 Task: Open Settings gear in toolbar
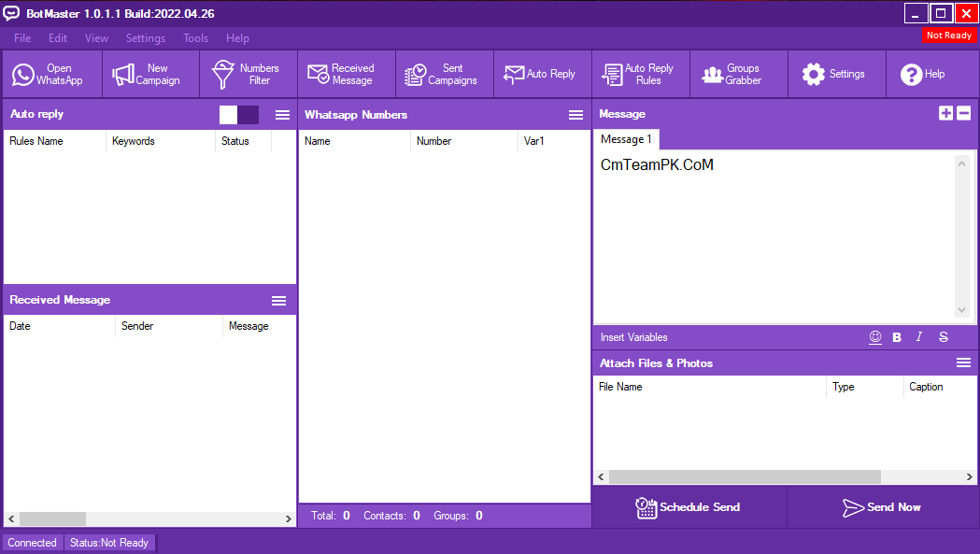pyautogui.click(x=837, y=75)
